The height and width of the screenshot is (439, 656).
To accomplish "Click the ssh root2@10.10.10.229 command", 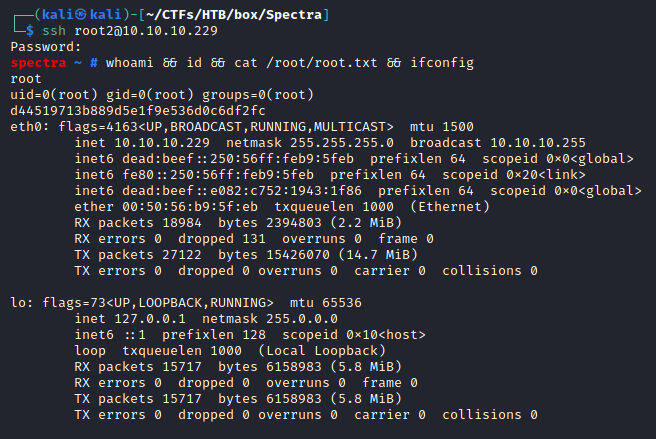I will (x=126, y=30).
